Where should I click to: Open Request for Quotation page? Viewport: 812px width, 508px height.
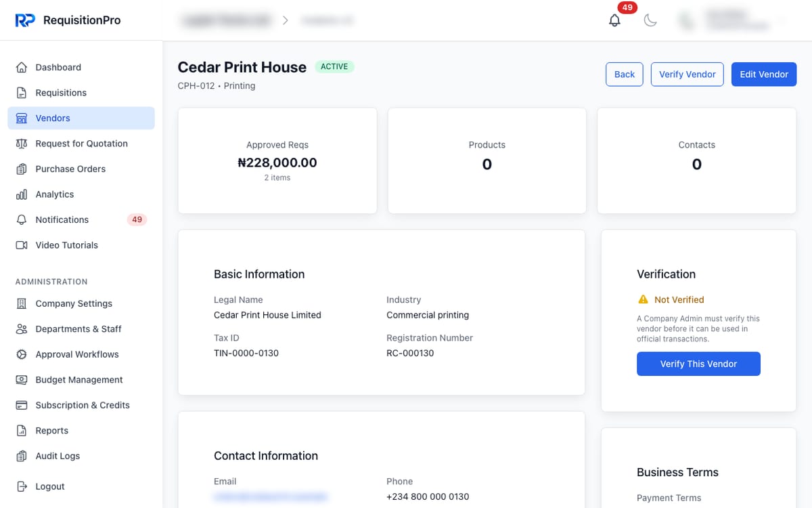81,144
